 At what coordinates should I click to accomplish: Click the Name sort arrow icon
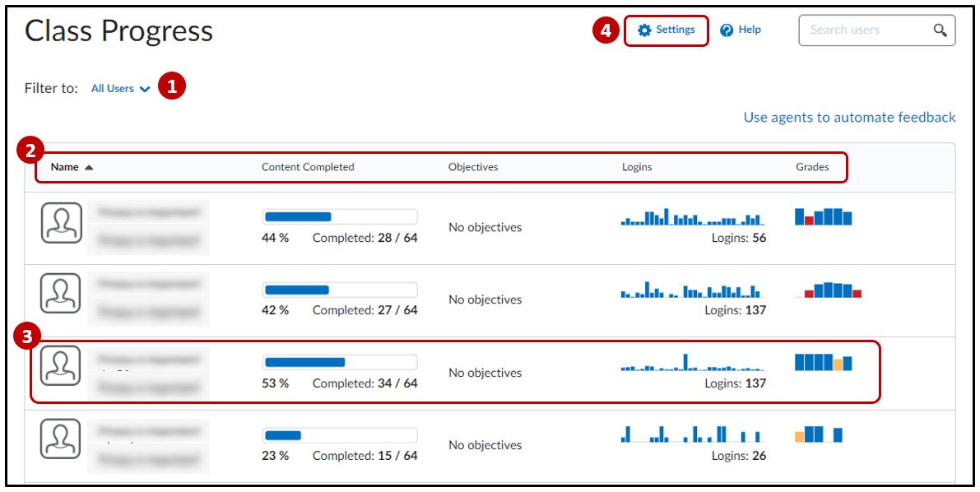pyautogui.click(x=89, y=168)
